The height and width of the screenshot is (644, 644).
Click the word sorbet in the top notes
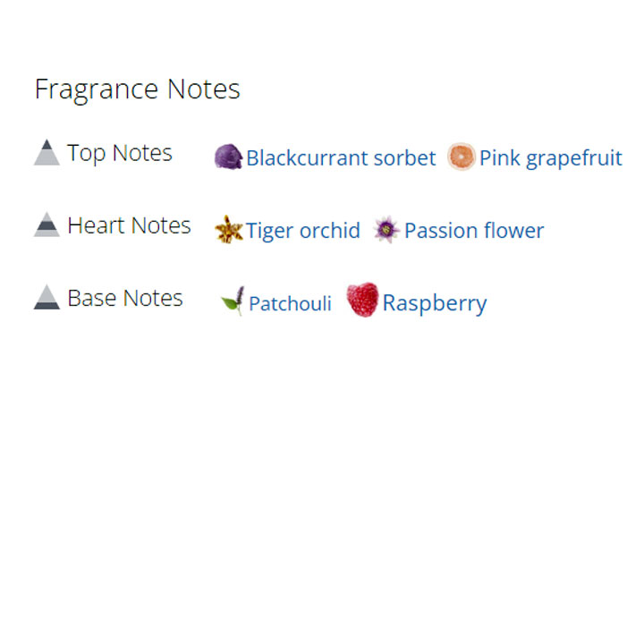click(x=406, y=158)
